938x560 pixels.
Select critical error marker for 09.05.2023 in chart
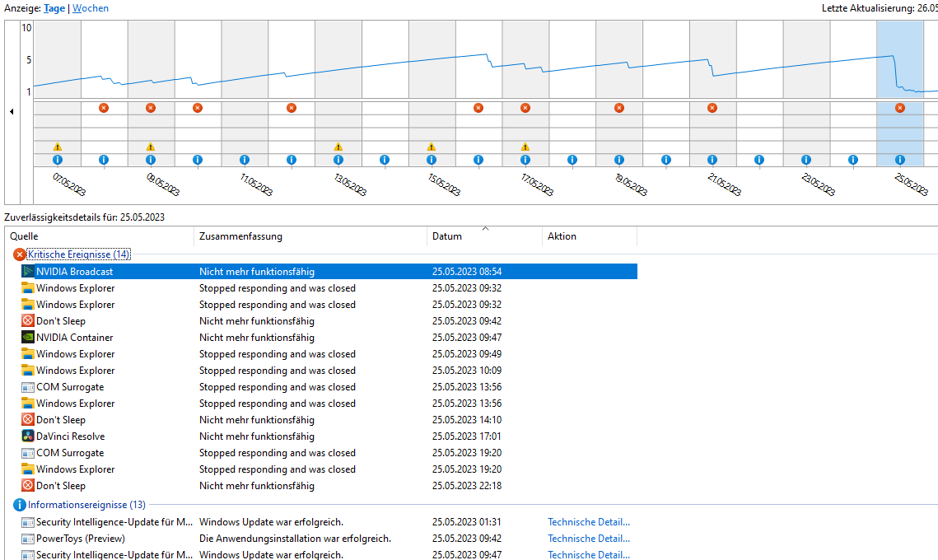(151, 108)
